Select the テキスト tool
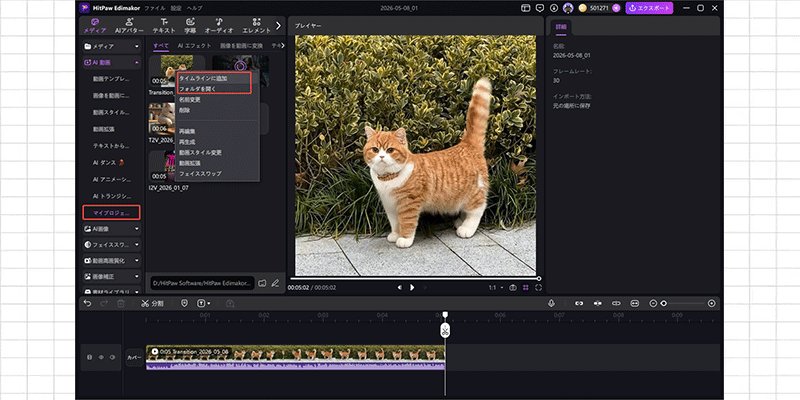Viewport: 800px width, 400px height. click(x=164, y=26)
